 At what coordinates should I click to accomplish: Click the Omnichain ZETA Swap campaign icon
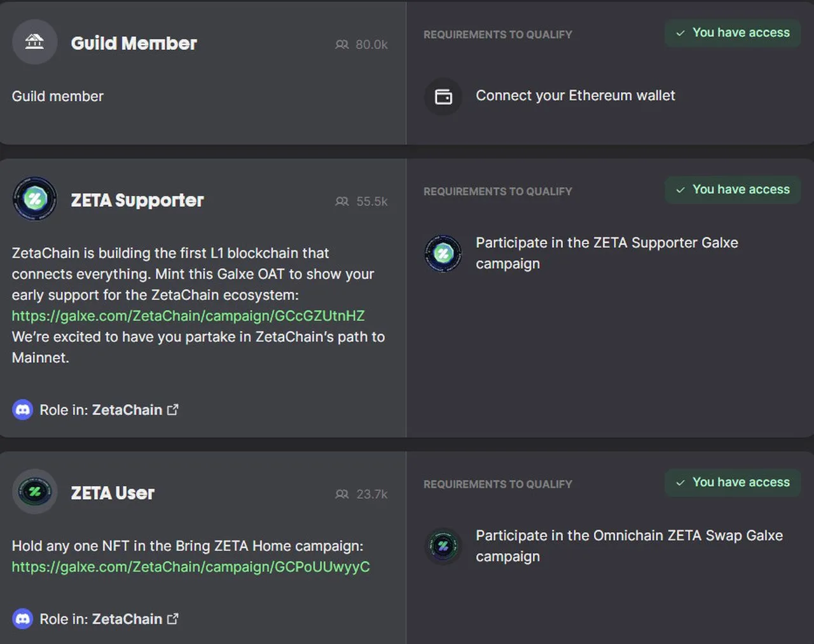[443, 546]
